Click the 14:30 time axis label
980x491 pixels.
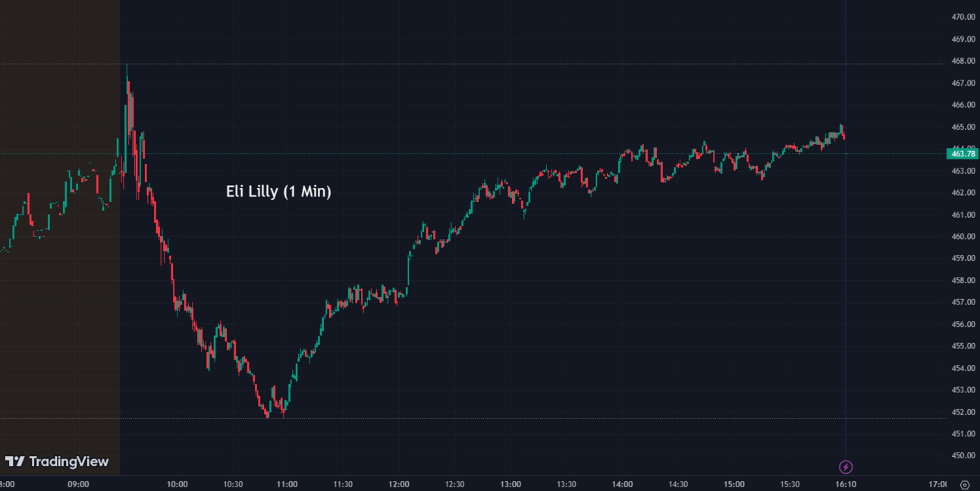pos(678,484)
